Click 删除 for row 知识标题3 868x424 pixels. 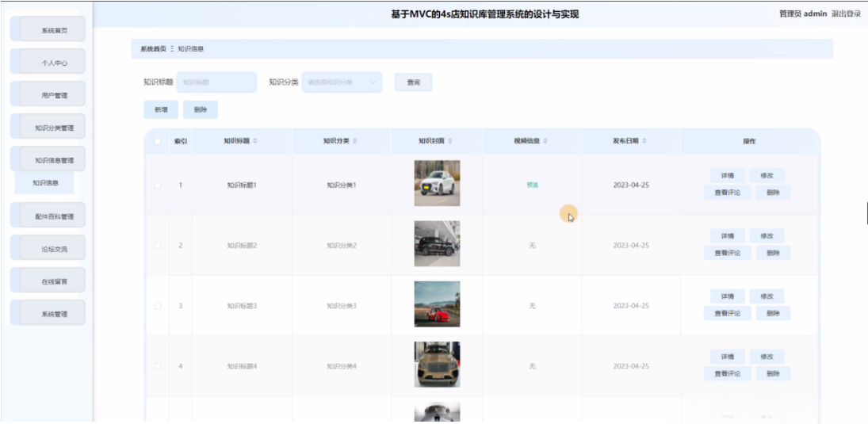click(x=774, y=313)
